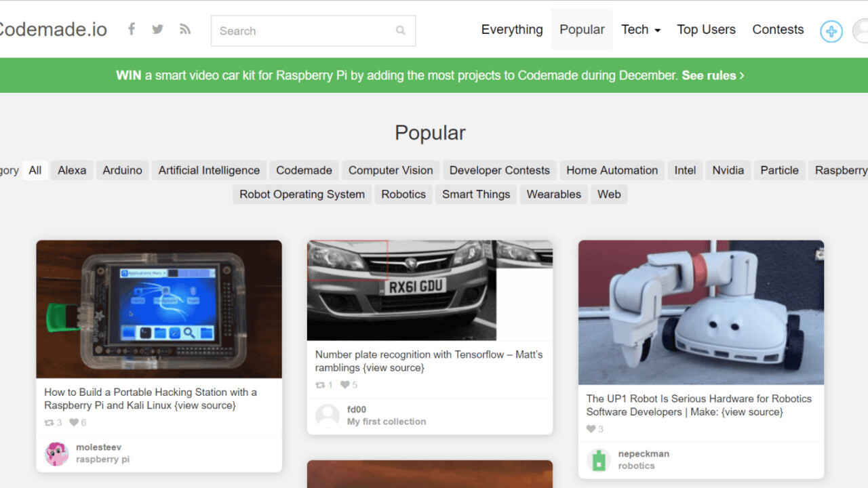
Task: Click fd00's avatar icon
Action: pyautogui.click(x=328, y=415)
